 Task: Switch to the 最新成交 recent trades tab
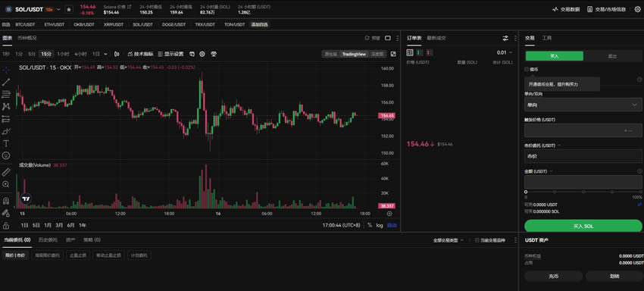click(x=436, y=38)
